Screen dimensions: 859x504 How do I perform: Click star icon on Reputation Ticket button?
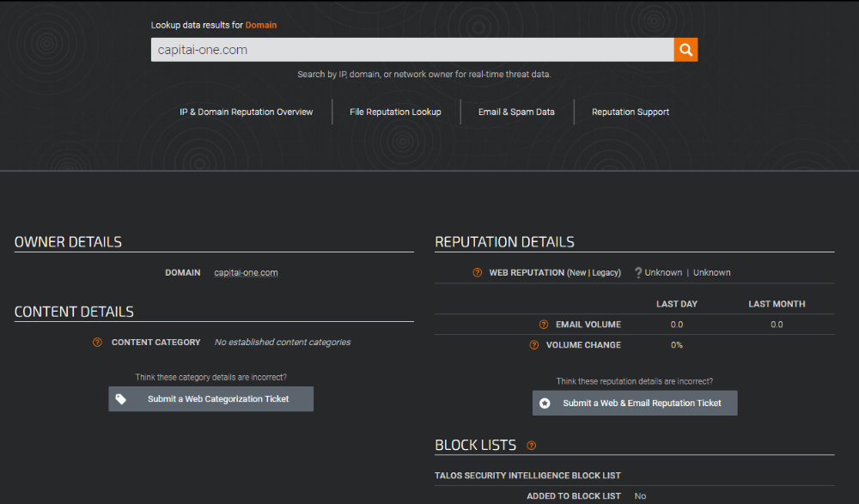[545, 404]
